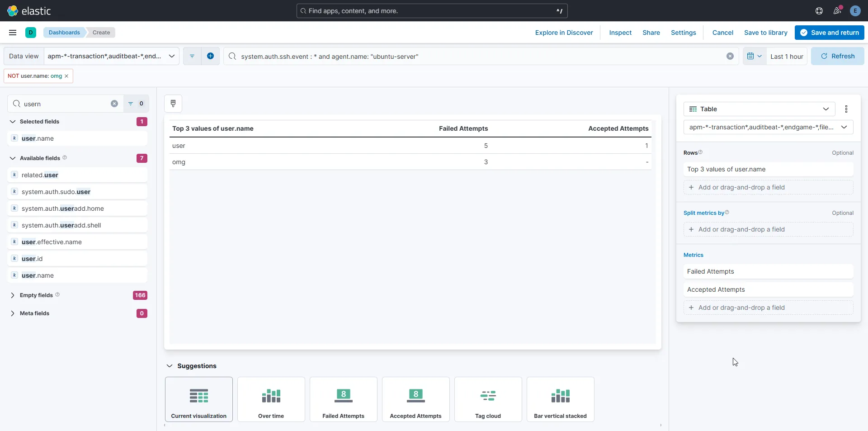Image resolution: width=868 pixels, height=431 pixels.
Task: Collapse the Selected fields section
Action: (13, 122)
